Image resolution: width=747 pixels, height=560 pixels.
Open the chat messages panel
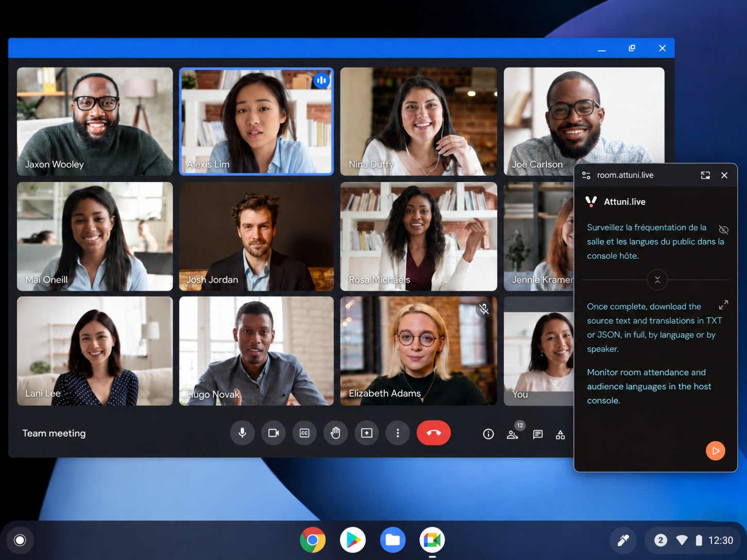click(x=538, y=434)
